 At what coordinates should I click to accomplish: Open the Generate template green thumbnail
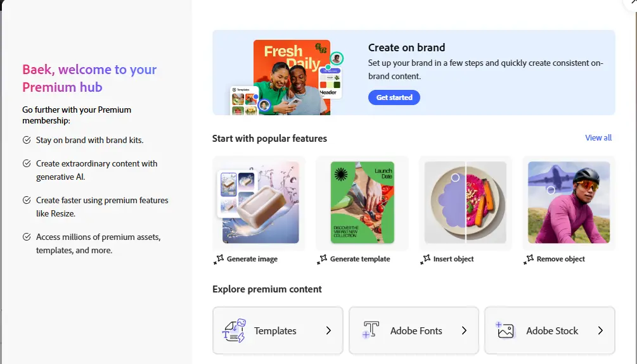[x=362, y=203]
